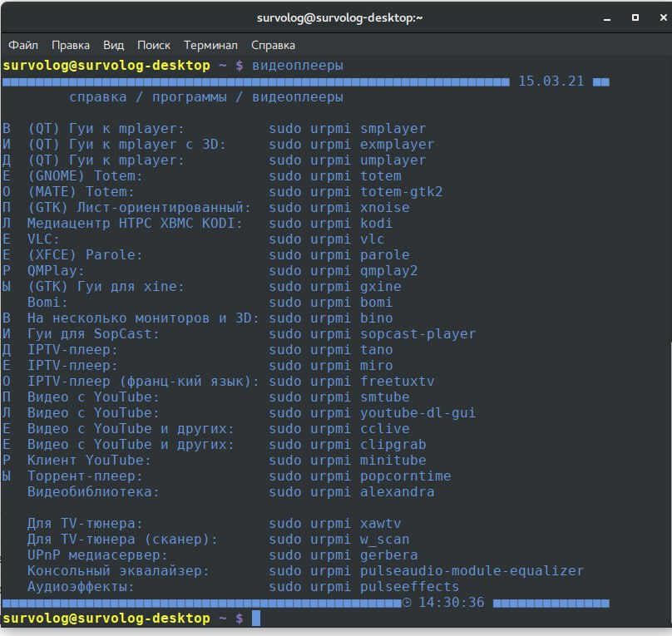Click the text sudo urpmi parole
The image size is (672, 636).
(339, 255)
